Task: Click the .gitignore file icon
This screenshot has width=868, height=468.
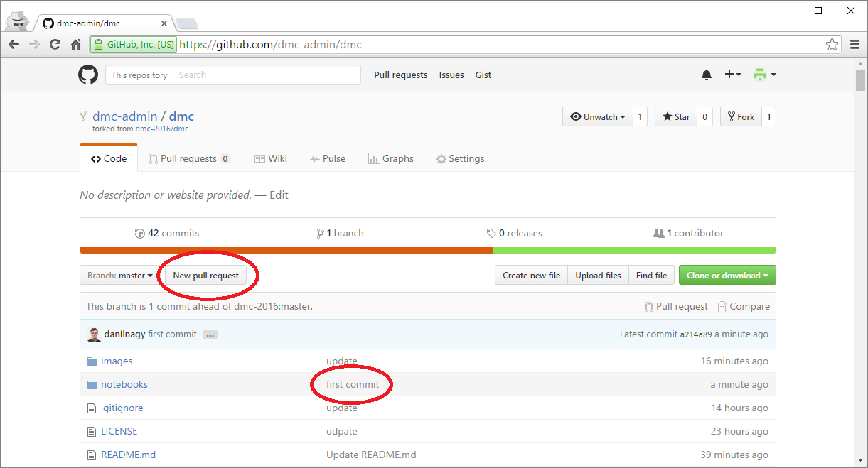Action: tap(91, 408)
